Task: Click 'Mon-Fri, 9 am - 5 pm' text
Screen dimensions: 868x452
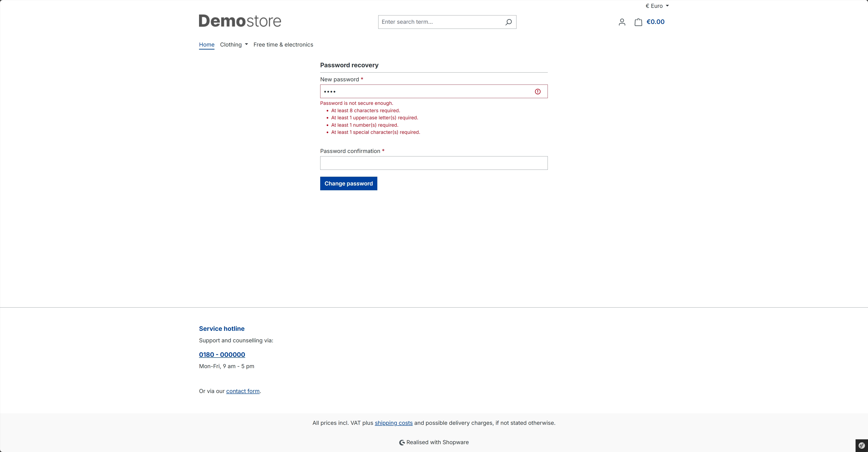Action: [x=226, y=366]
